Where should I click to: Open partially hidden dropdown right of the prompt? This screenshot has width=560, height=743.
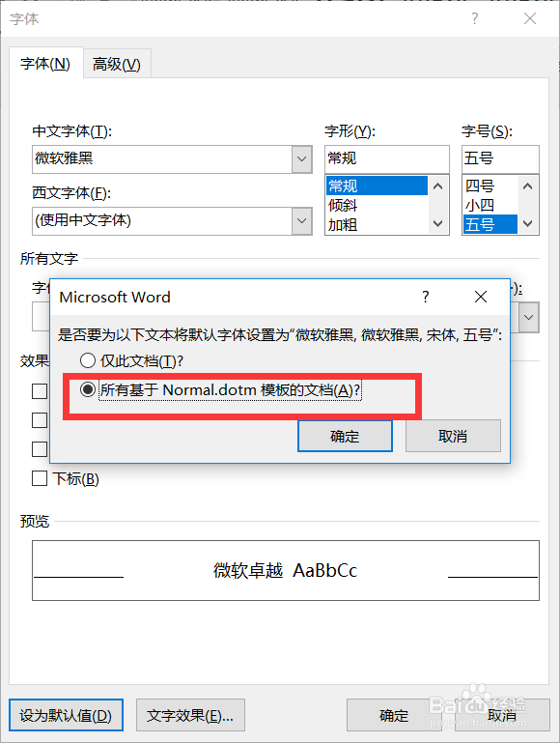pyautogui.click(x=529, y=317)
